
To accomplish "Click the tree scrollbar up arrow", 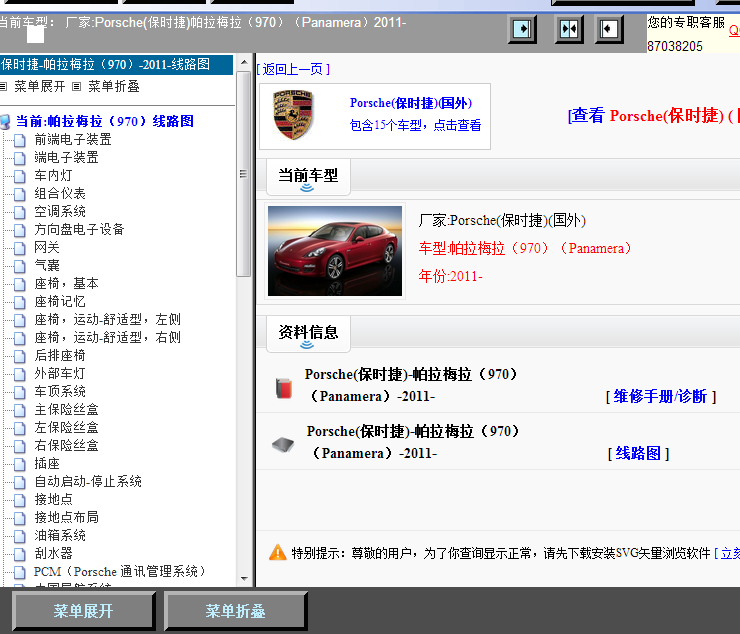I will tap(244, 62).
